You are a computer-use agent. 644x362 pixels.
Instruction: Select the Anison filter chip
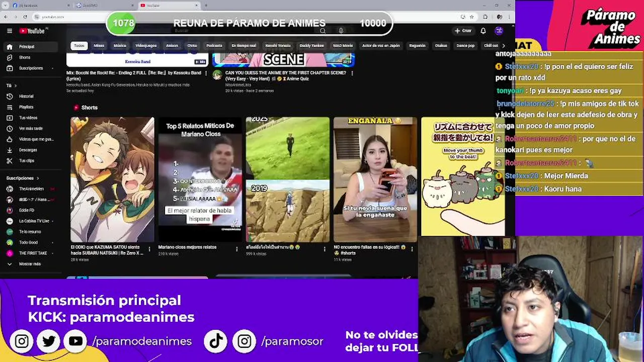(172, 46)
